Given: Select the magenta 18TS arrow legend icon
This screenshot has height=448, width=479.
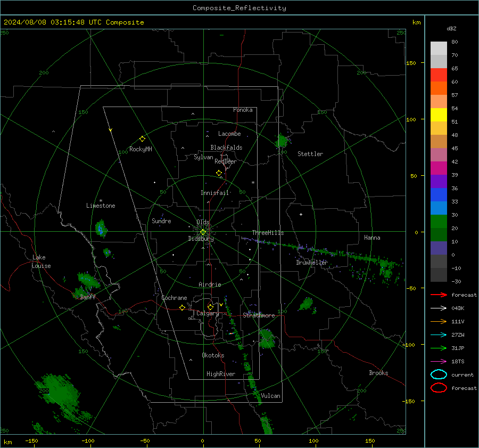Looking at the screenshot, I should pos(439,362).
